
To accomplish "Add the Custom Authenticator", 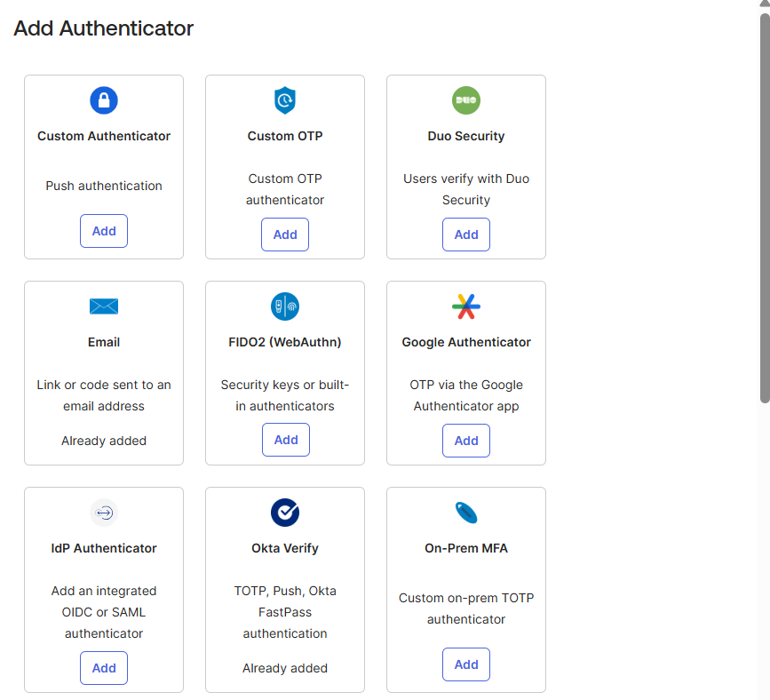I will [104, 231].
